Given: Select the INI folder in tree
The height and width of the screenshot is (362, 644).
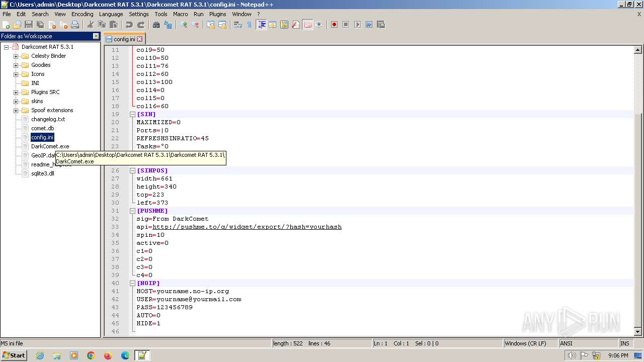Looking at the screenshot, I should [x=35, y=83].
